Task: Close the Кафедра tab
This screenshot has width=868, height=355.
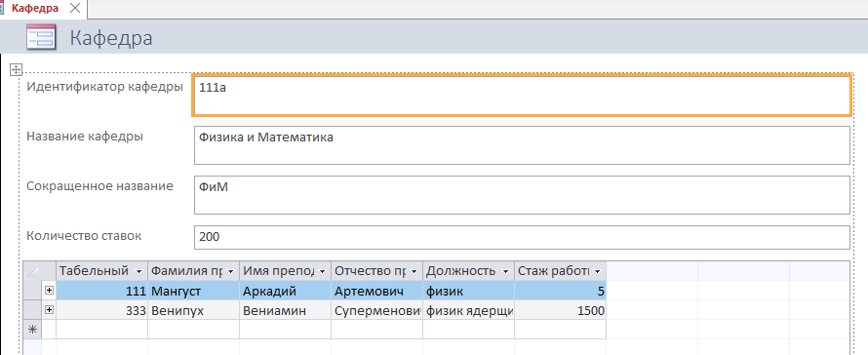Action: 75,9
